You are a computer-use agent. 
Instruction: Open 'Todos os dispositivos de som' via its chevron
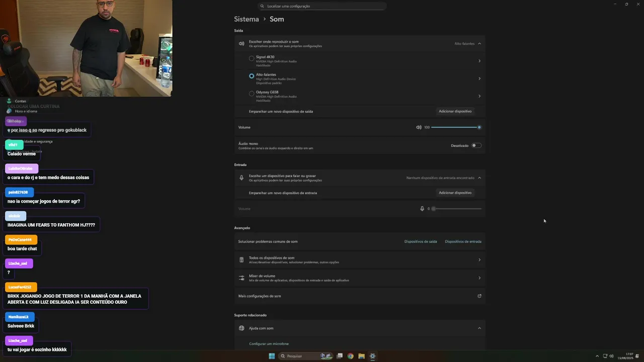point(479,260)
